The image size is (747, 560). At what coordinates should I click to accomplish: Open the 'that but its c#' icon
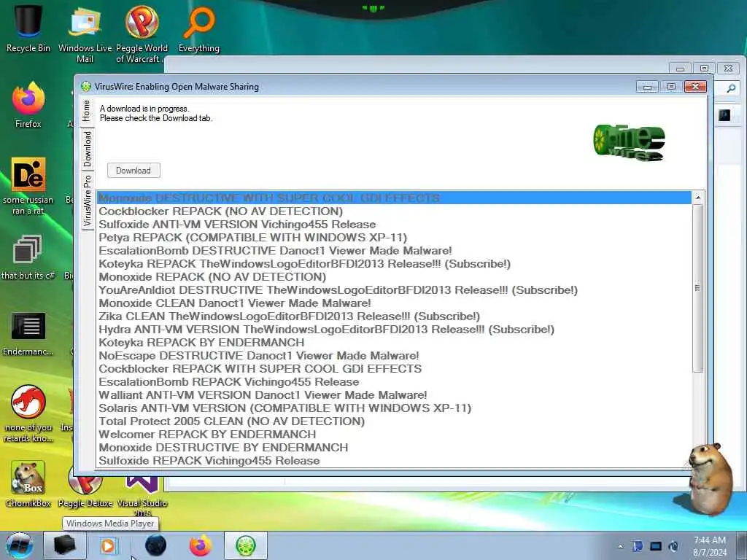click(28, 257)
